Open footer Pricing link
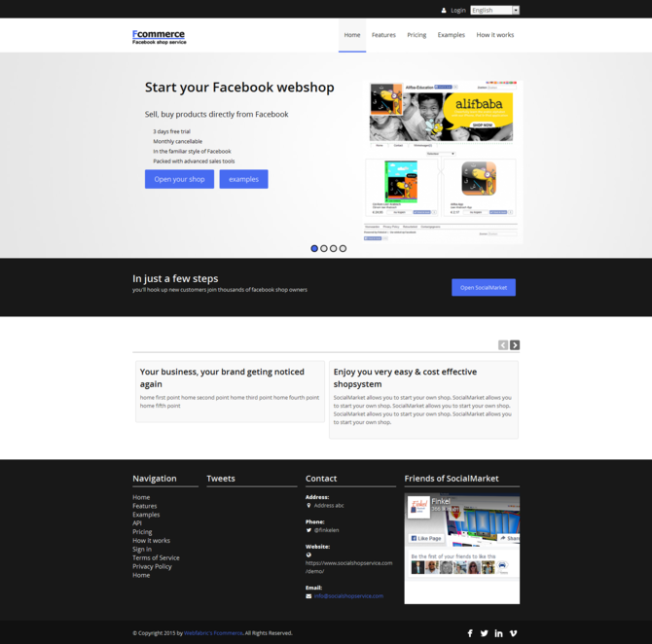 click(x=142, y=532)
